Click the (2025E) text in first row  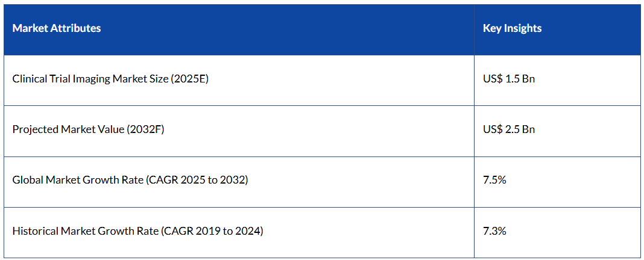[189, 79]
